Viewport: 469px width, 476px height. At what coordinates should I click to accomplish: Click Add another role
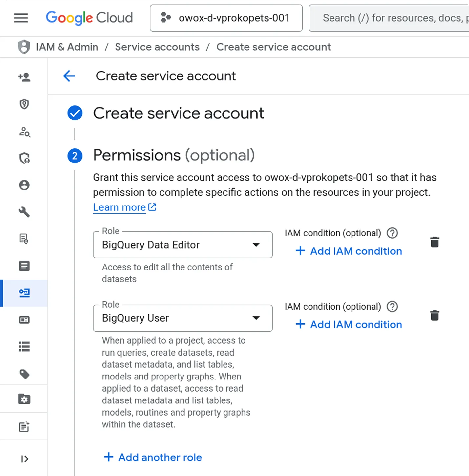pyautogui.click(x=153, y=457)
